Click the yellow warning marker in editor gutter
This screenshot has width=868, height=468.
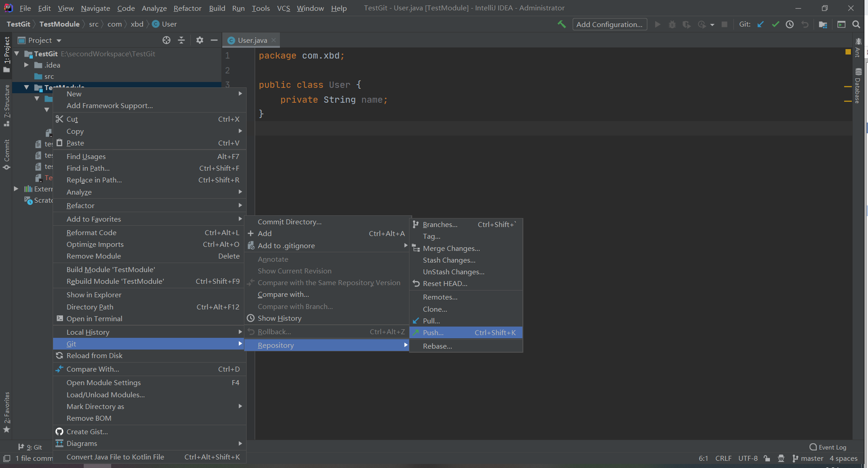point(848,52)
